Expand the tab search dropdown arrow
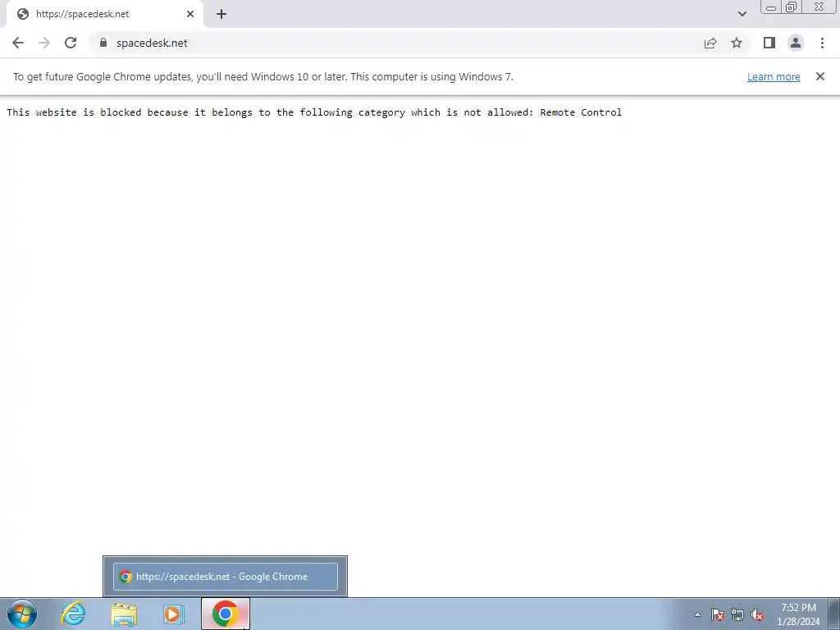 pos(742,14)
